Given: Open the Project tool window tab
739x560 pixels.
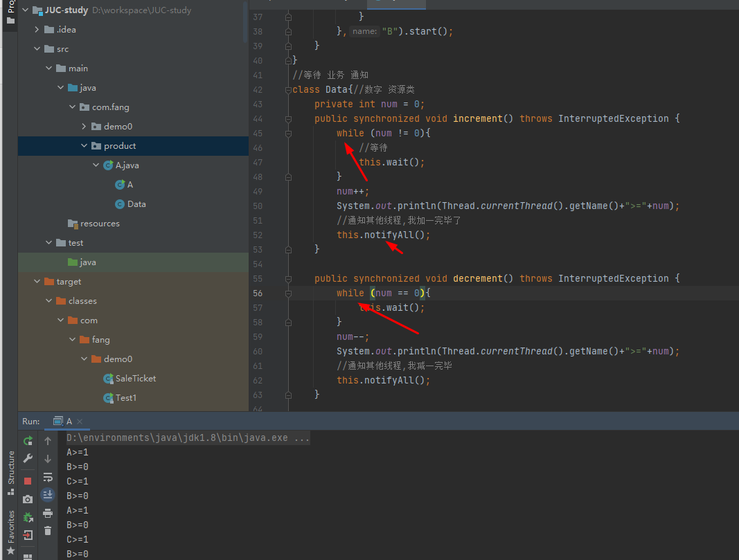Looking at the screenshot, I should (10, 12).
